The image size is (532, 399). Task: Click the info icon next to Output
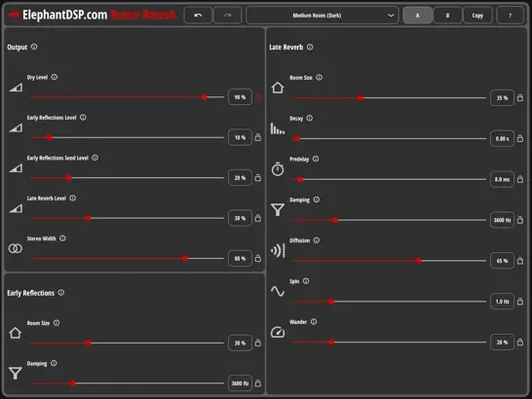34,47
